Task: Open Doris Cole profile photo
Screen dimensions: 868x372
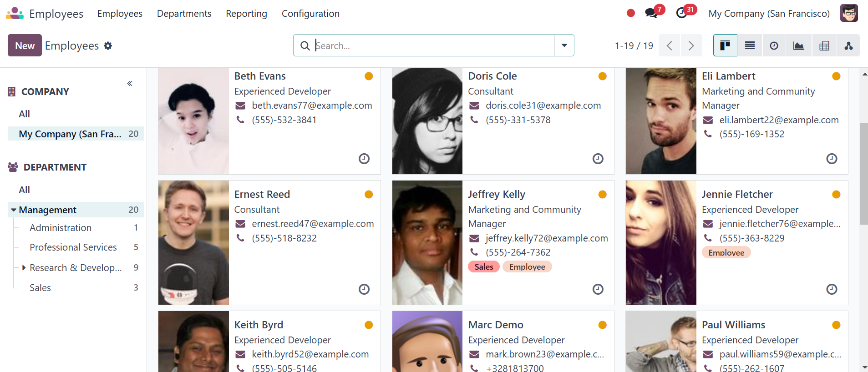Action: (427, 121)
